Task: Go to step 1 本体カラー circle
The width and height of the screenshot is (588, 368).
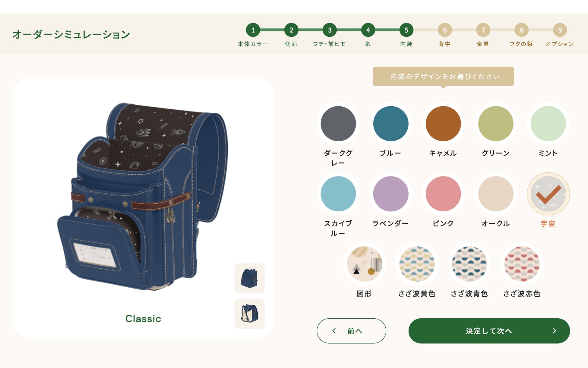Action: [253, 30]
